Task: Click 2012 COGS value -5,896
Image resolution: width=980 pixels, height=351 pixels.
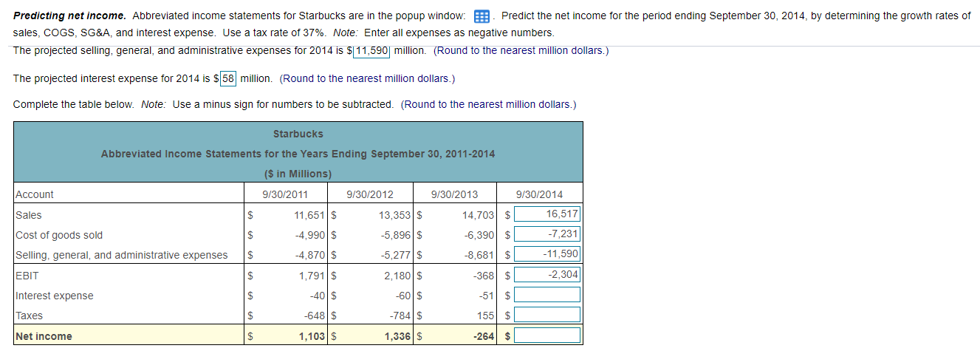Action: (395, 235)
